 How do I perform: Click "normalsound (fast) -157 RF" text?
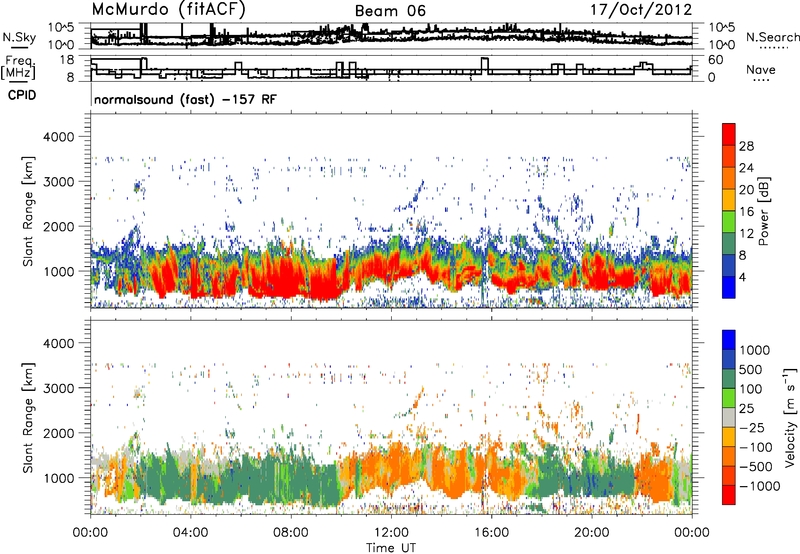pyautogui.click(x=185, y=99)
